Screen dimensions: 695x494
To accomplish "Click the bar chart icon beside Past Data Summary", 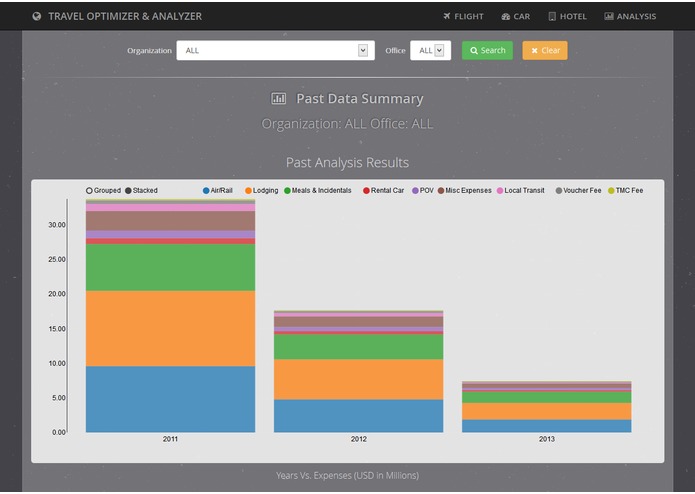I will (278, 98).
